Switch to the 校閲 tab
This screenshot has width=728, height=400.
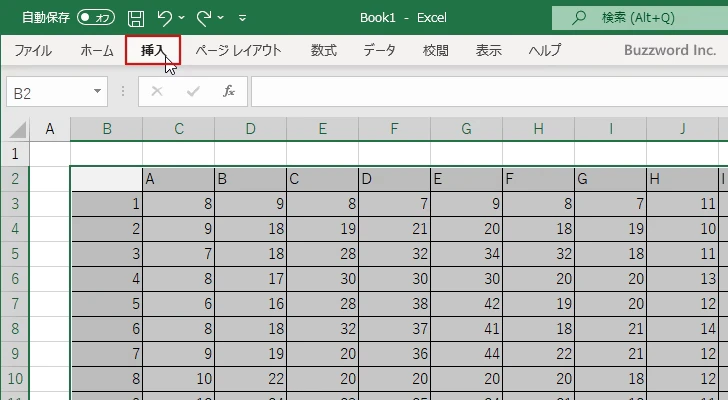click(436, 50)
